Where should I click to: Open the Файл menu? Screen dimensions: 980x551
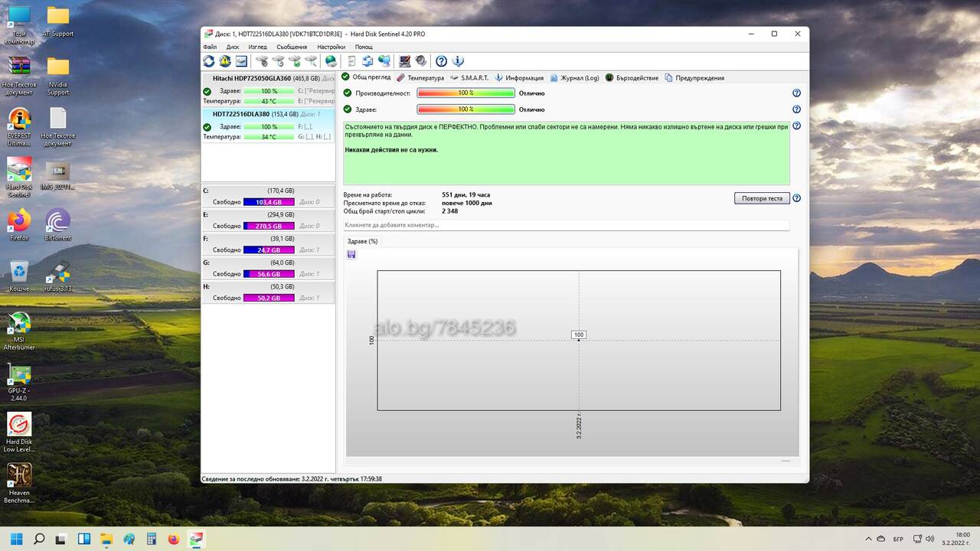click(210, 47)
